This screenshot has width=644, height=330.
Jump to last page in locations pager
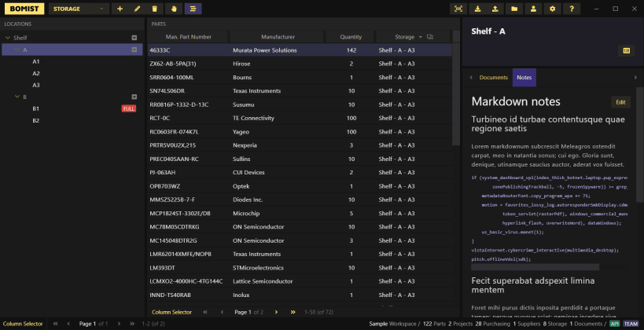coord(132,324)
